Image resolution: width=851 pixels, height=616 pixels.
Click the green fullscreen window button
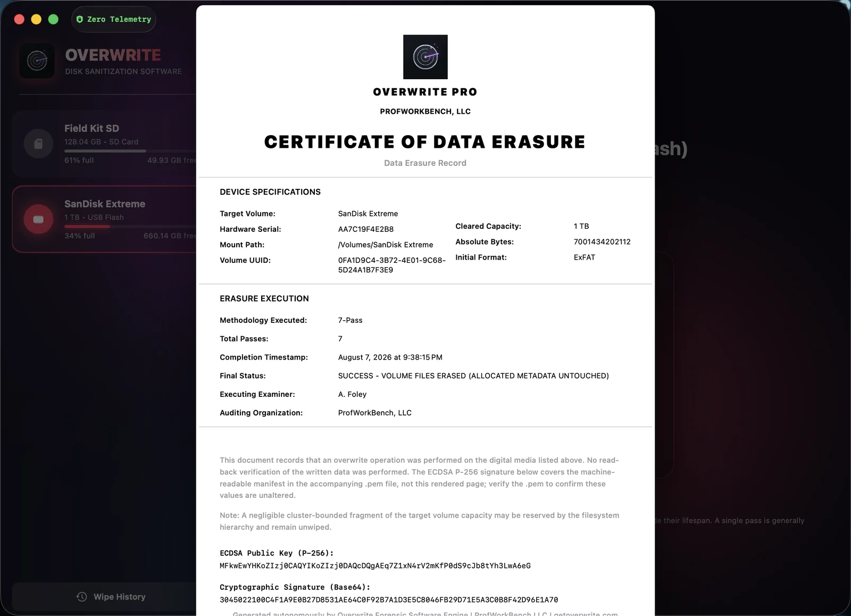pos(53,19)
